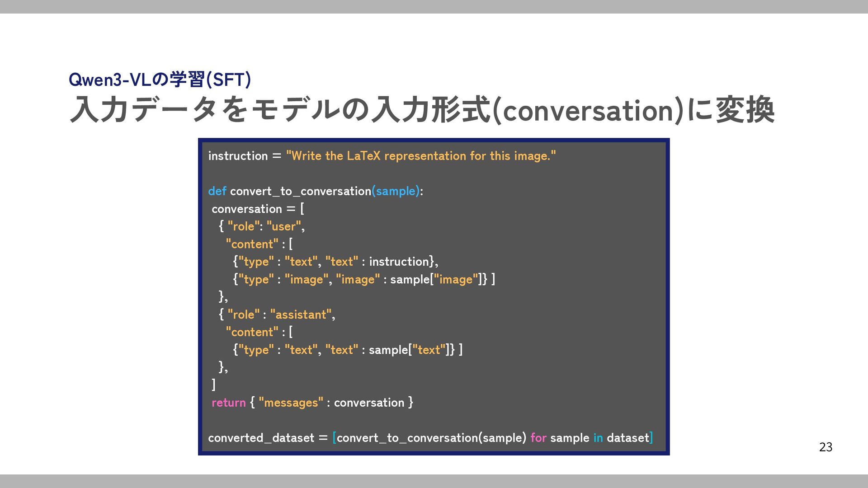Viewport: 868px width, 488px height.
Task: Click the "assistant" role string
Action: [301, 314]
